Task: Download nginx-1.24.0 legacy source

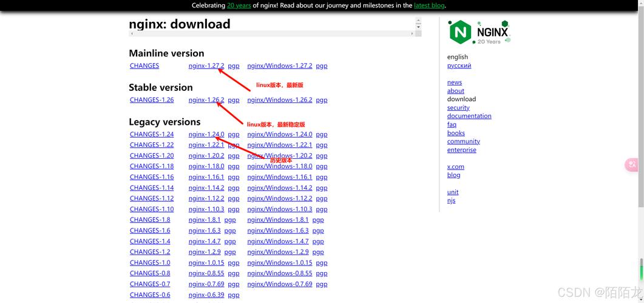Action: (x=206, y=134)
